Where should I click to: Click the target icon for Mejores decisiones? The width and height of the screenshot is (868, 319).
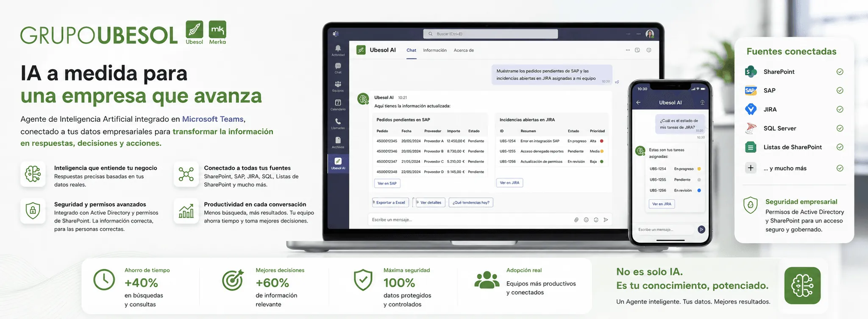click(x=233, y=280)
